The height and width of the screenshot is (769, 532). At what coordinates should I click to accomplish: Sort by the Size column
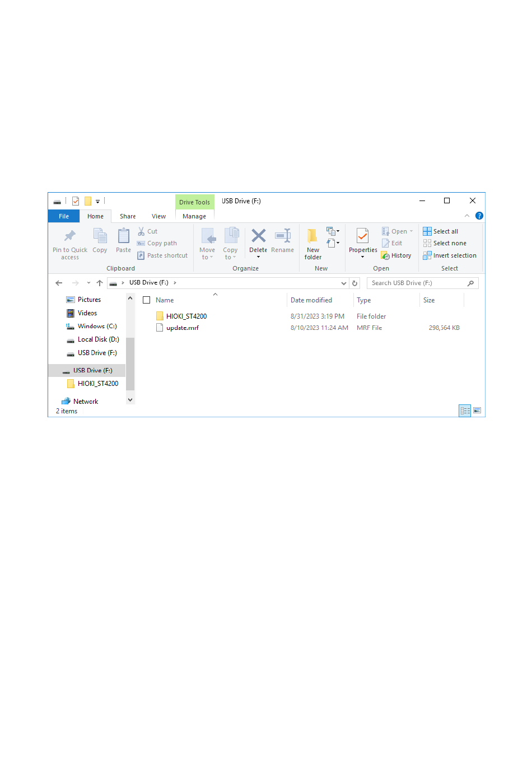click(x=429, y=300)
